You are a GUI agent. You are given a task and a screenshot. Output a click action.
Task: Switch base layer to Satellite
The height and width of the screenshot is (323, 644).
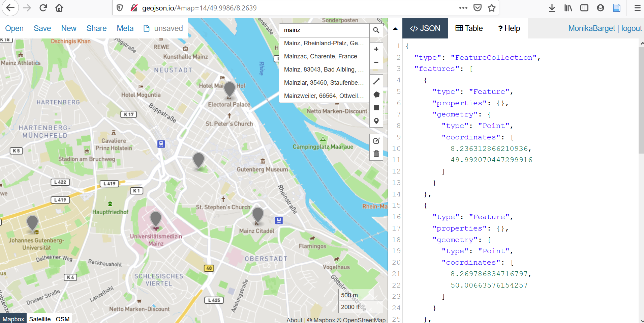tap(40, 319)
